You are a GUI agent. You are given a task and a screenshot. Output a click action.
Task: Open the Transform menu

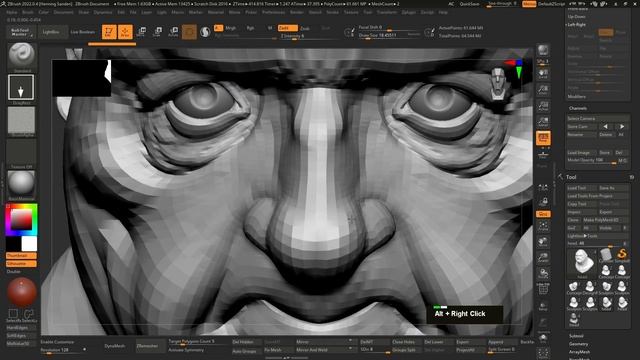pos(386,12)
